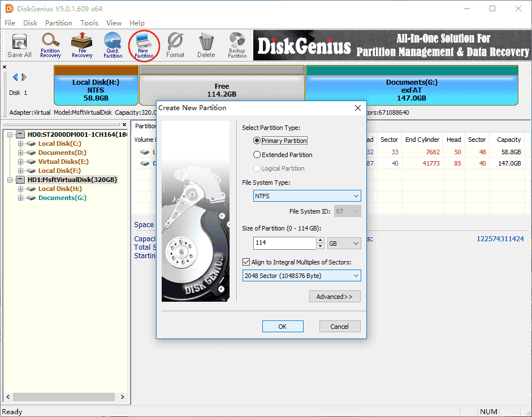Screen dimensions: 532x417
Task: Go to previous disk with left arrow
Action: 15,77
